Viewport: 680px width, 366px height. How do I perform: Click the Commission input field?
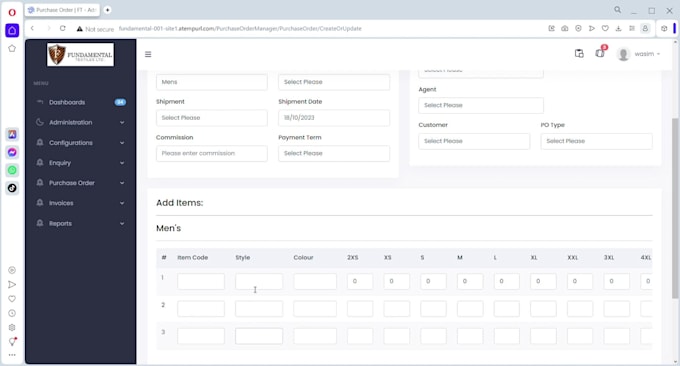[x=212, y=154]
